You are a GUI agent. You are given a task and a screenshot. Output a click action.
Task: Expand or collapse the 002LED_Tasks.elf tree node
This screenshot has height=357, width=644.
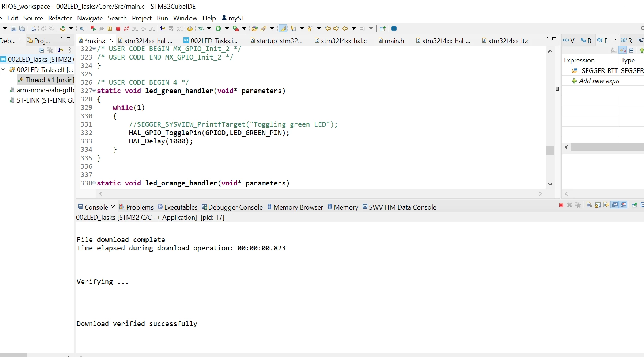pyautogui.click(x=3, y=69)
